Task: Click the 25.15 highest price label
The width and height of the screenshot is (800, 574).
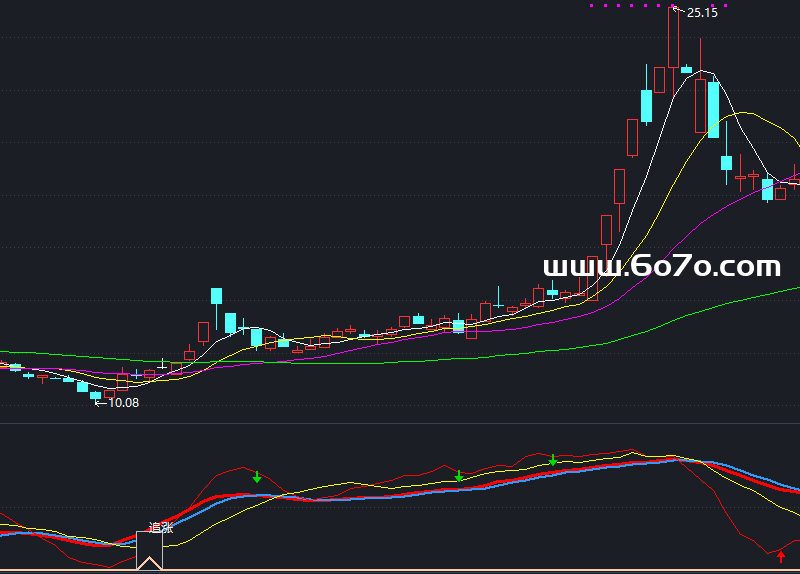Action: pyautogui.click(x=702, y=13)
